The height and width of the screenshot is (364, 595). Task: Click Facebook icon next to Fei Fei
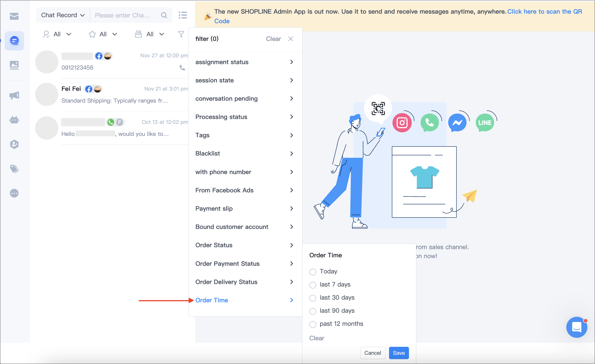point(89,89)
